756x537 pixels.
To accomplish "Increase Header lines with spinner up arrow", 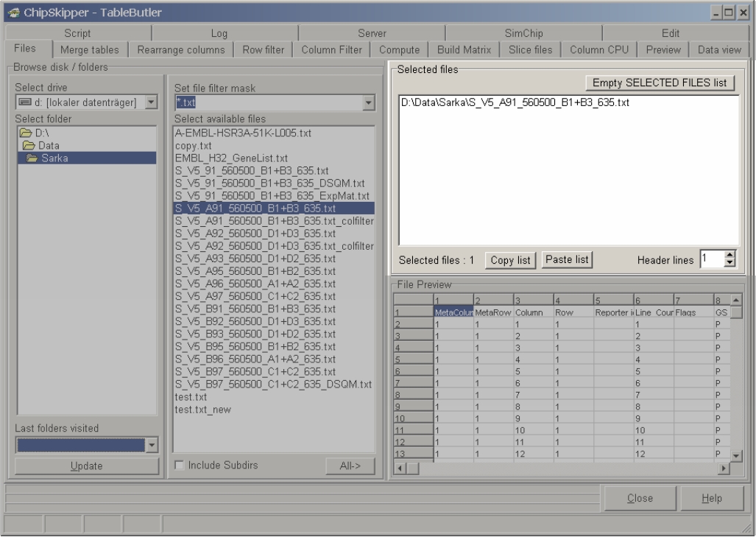I will pyautogui.click(x=730, y=256).
